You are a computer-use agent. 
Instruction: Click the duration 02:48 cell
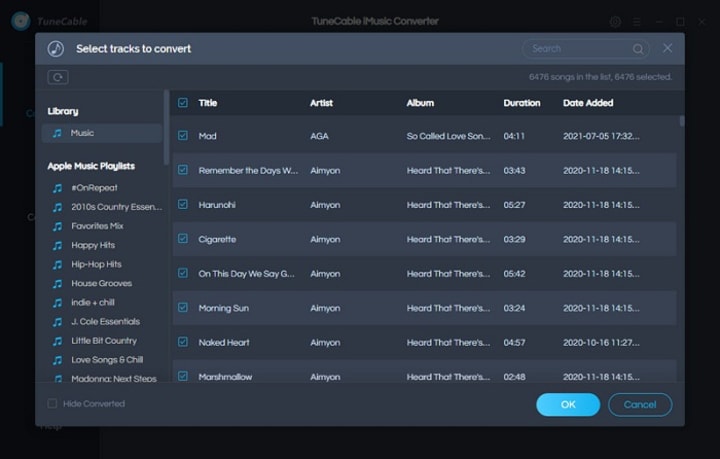(514, 377)
